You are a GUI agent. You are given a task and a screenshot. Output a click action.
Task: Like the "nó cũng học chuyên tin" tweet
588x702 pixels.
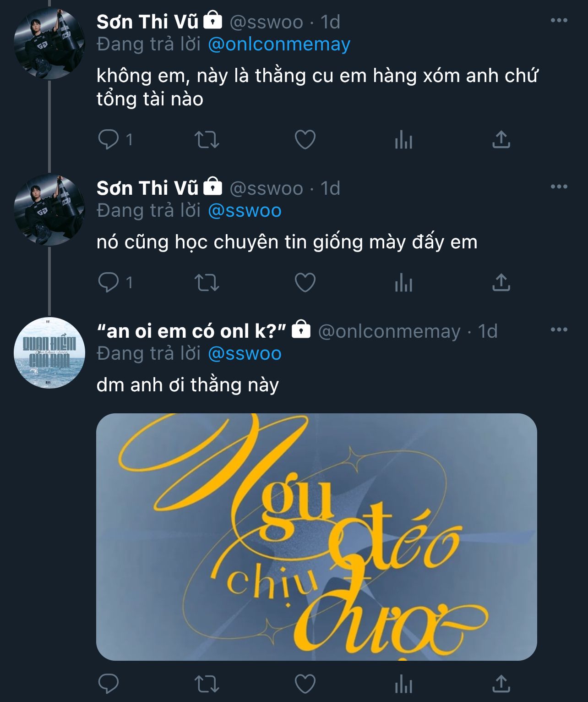pyautogui.click(x=305, y=282)
